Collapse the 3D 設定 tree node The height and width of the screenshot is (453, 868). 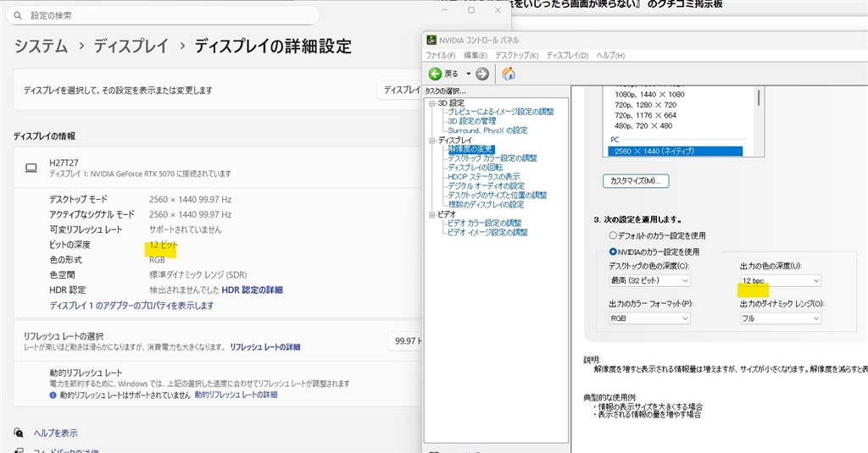(431, 103)
